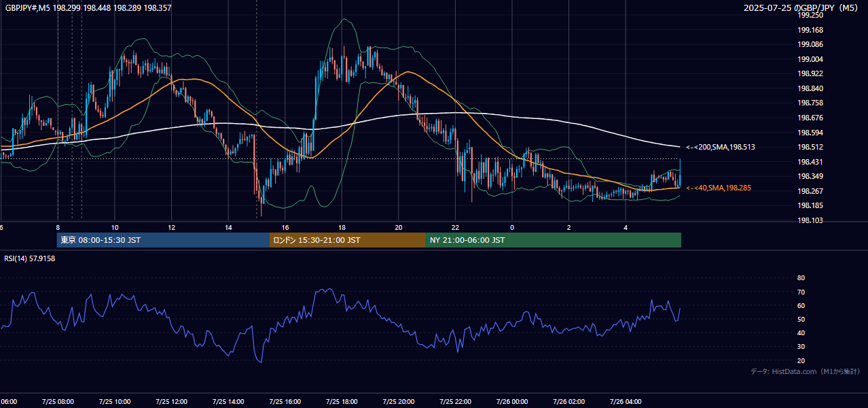Viewport: 868px width, 408px height.
Task: Click price axis label 198.103
Action: (810, 220)
